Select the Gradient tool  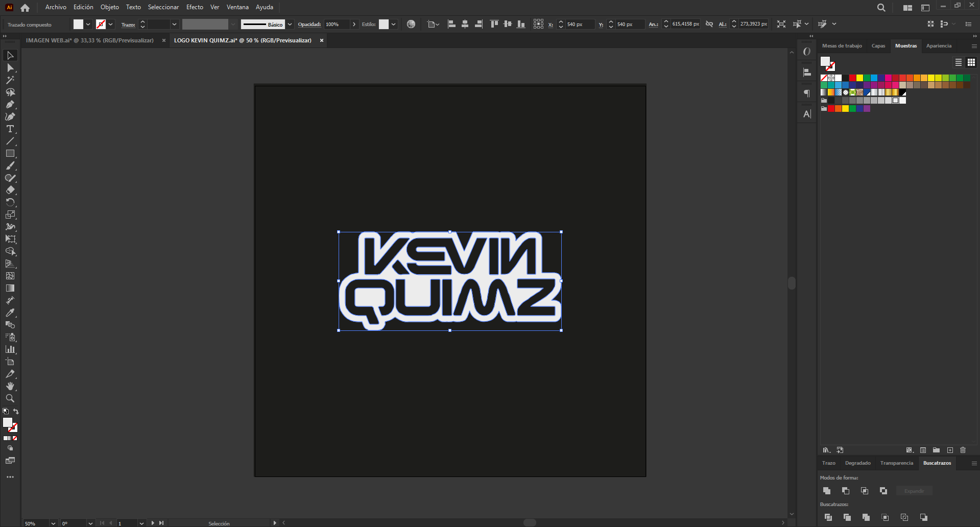[x=10, y=289]
